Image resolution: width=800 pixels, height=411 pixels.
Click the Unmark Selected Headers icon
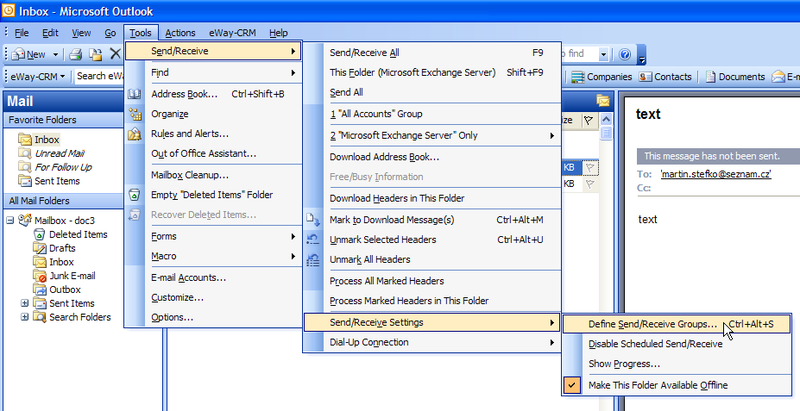(313, 240)
